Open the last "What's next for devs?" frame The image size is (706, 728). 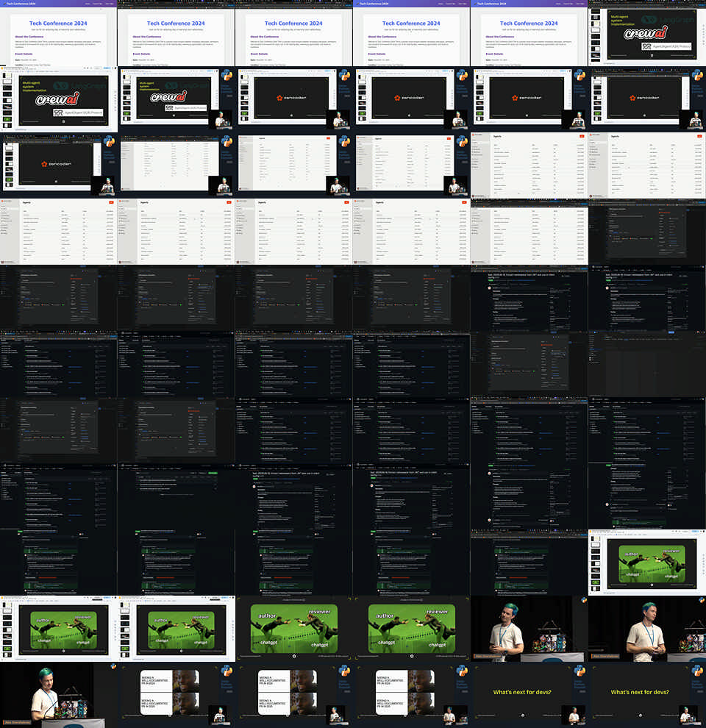[647, 695]
